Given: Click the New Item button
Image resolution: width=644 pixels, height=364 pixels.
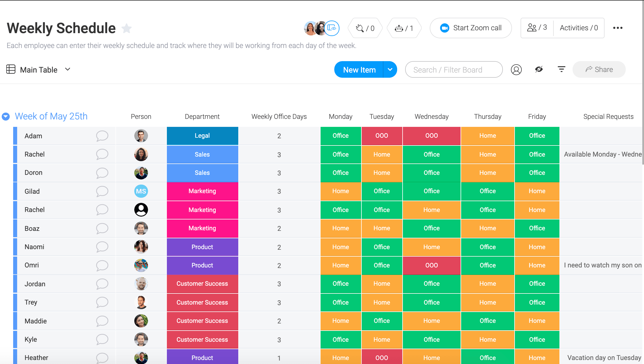Looking at the screenshot, I should 359,69.
